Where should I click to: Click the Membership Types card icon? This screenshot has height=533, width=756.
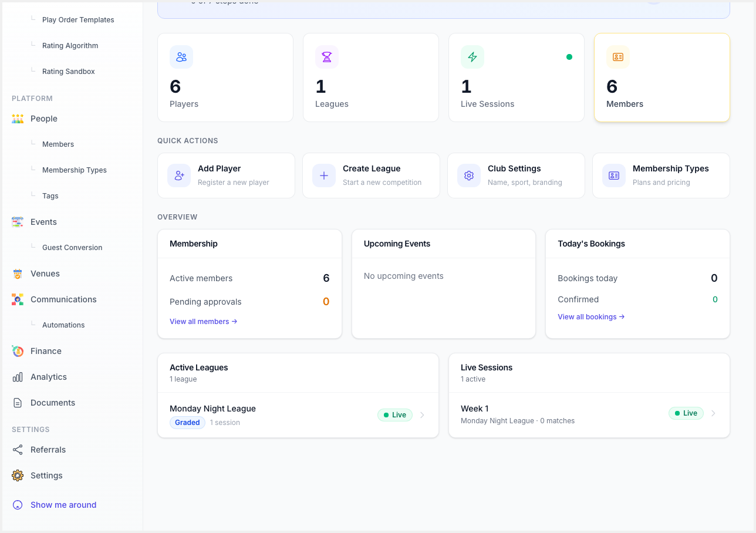click(614, 176)
